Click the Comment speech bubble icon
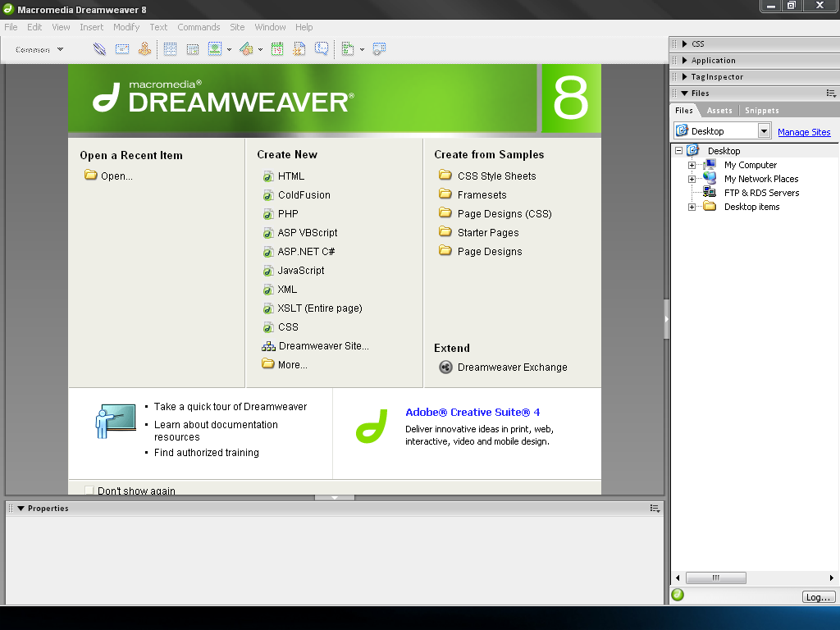 (x=322, y=49)
